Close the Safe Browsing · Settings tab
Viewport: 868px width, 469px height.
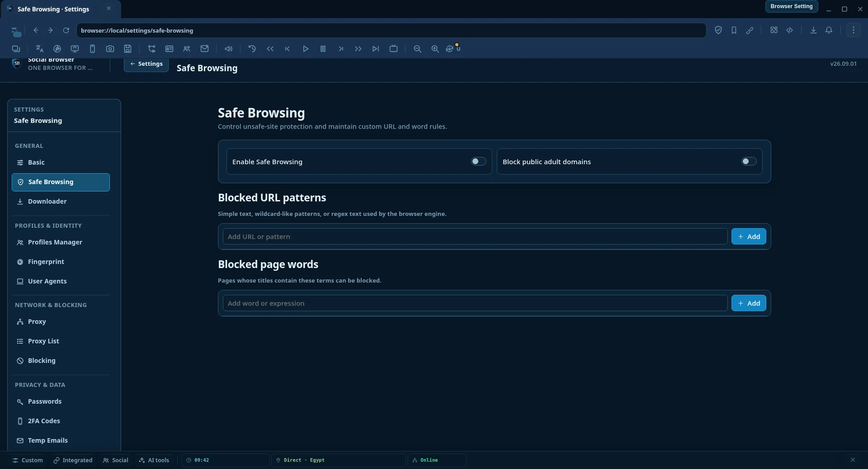[109, 8]
